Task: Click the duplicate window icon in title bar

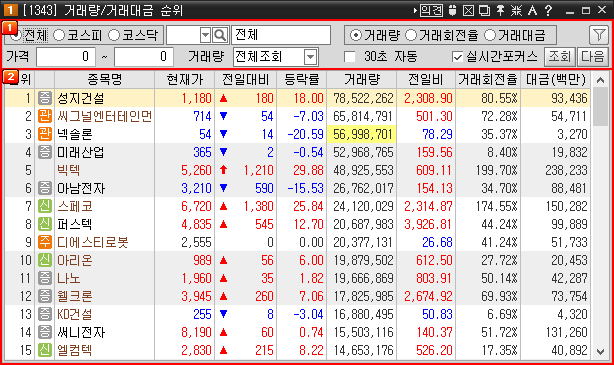Action: [x=484, y=10]
